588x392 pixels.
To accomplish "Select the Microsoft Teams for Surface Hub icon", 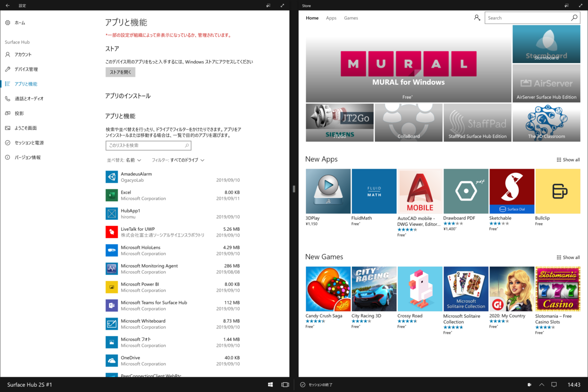I will coord(112,305).
